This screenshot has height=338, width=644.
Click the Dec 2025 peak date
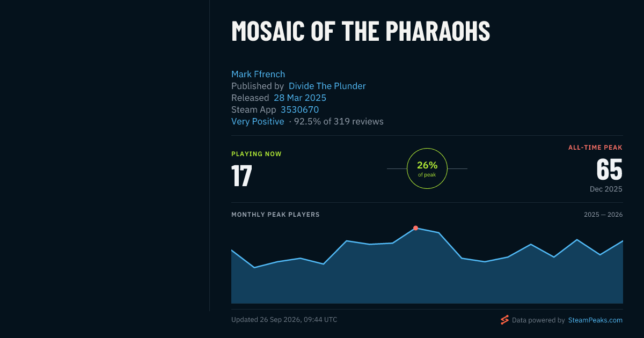(x=606, y=189)
